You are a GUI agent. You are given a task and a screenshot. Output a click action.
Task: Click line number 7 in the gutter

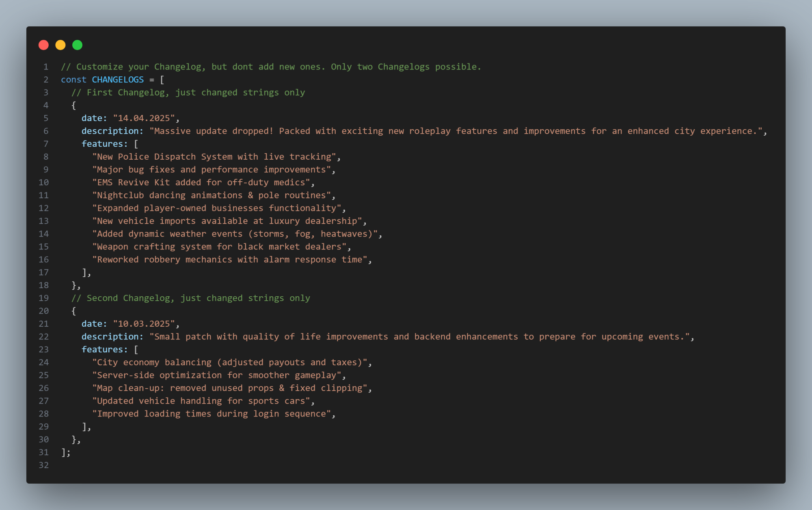pyautogui.click(x=46, y=144)
